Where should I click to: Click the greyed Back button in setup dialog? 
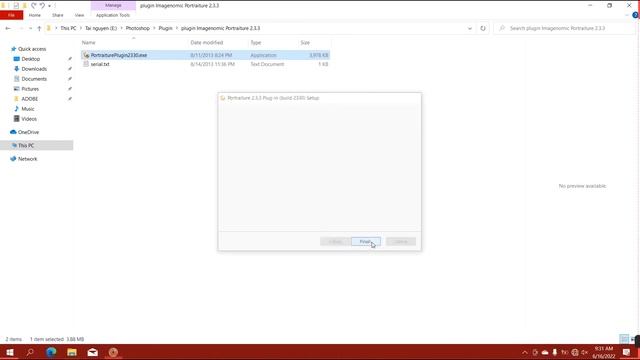(x=335, y=242)
